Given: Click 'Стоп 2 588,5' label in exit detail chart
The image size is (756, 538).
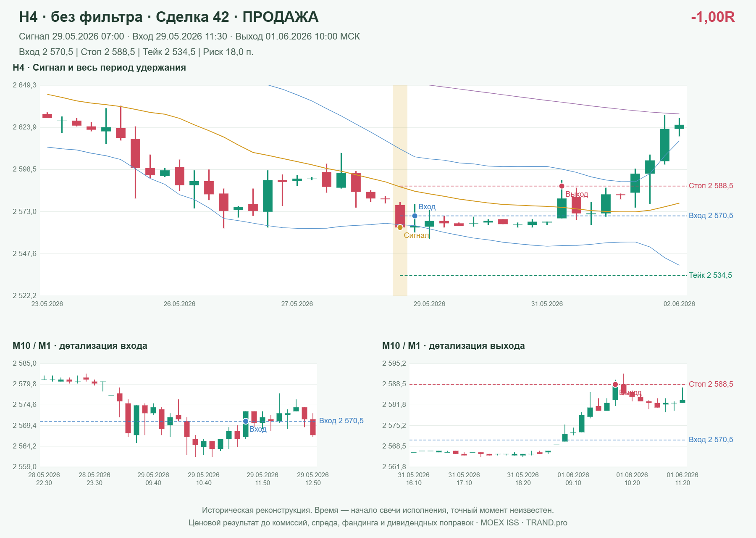Looking at the screenshot, I should tap(711, 384).
